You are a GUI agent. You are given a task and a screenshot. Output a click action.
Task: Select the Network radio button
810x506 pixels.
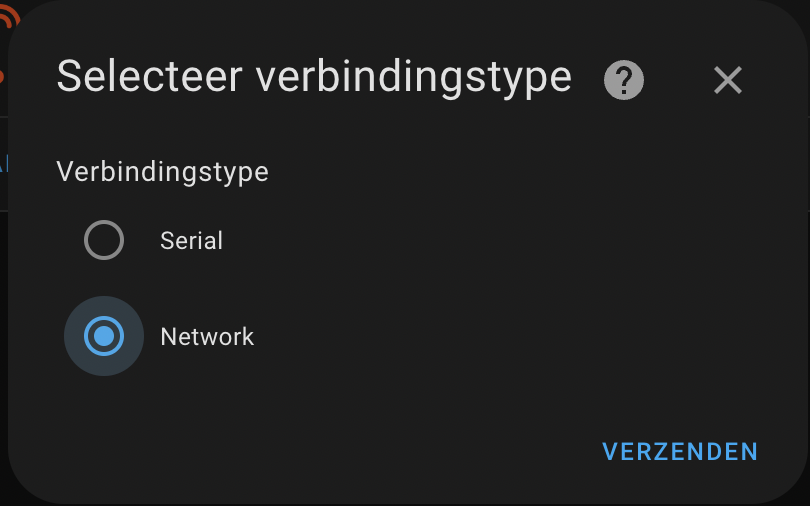[104, 336]
